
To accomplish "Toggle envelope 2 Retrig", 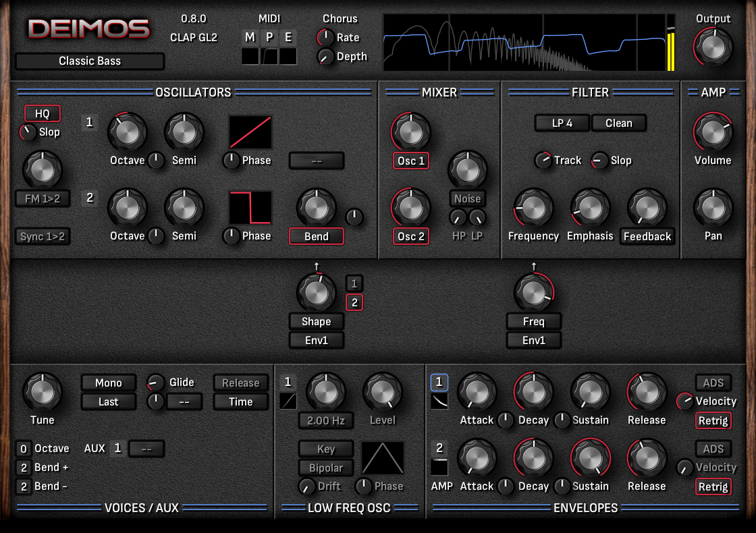I will click(x=713, y=486).
